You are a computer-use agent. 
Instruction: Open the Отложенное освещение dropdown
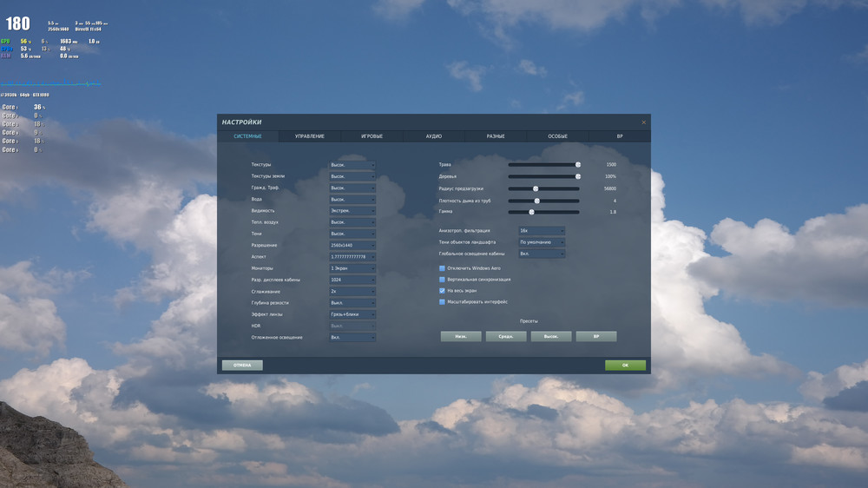tap(352, 337)
